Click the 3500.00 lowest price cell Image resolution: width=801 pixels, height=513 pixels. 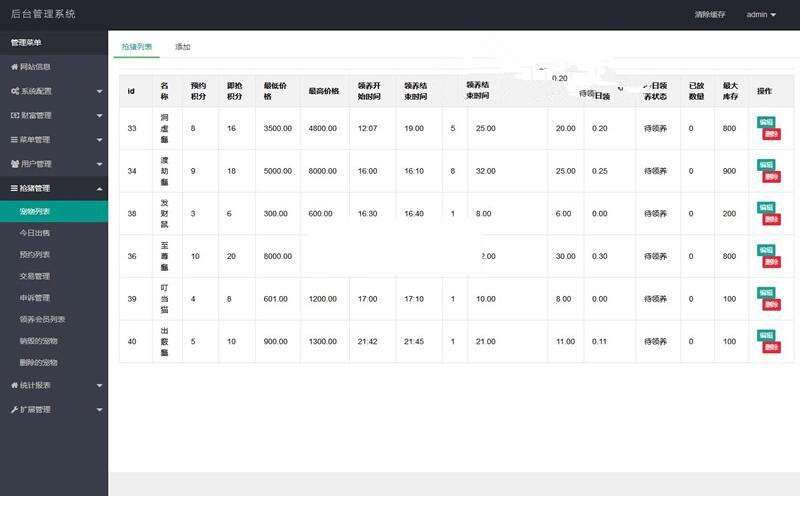coord(277,129)
